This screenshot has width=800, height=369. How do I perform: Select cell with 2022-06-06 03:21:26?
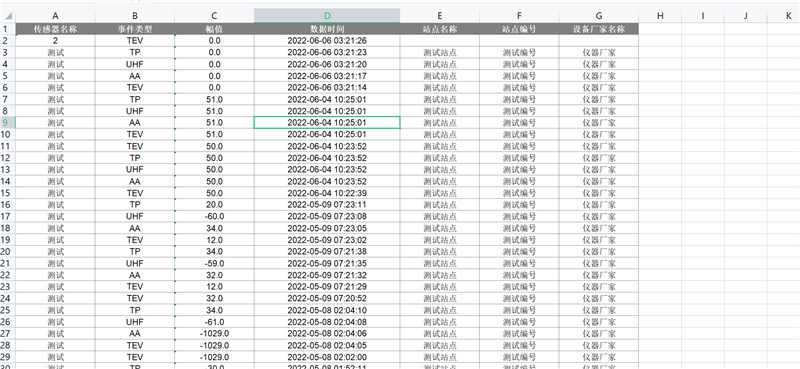327,41
